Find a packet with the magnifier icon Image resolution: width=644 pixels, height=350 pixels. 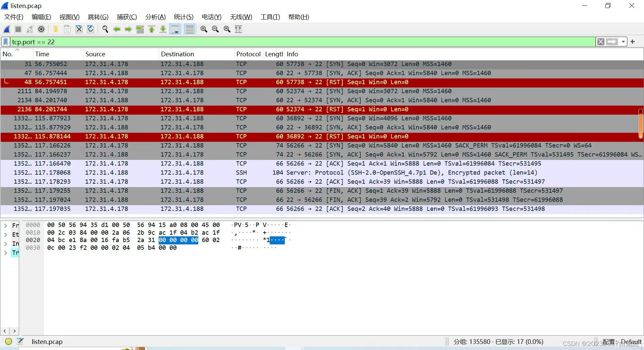click(x=105, y=29)
